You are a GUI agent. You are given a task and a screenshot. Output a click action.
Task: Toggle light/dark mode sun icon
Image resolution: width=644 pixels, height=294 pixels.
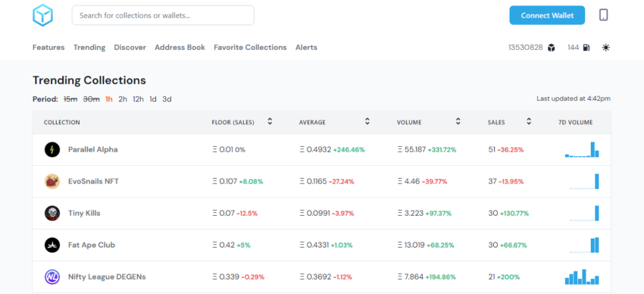pos(606,48)
